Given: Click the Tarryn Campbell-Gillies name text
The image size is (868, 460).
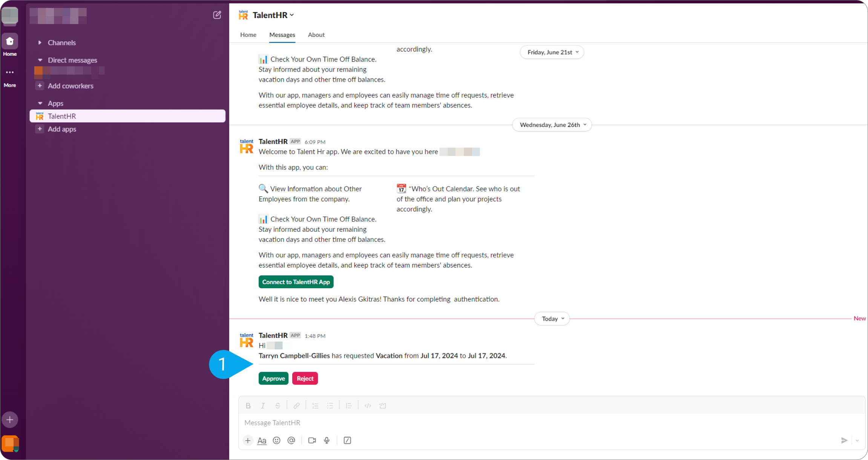Looking at the screenshot, I should (x=294, y=356).
